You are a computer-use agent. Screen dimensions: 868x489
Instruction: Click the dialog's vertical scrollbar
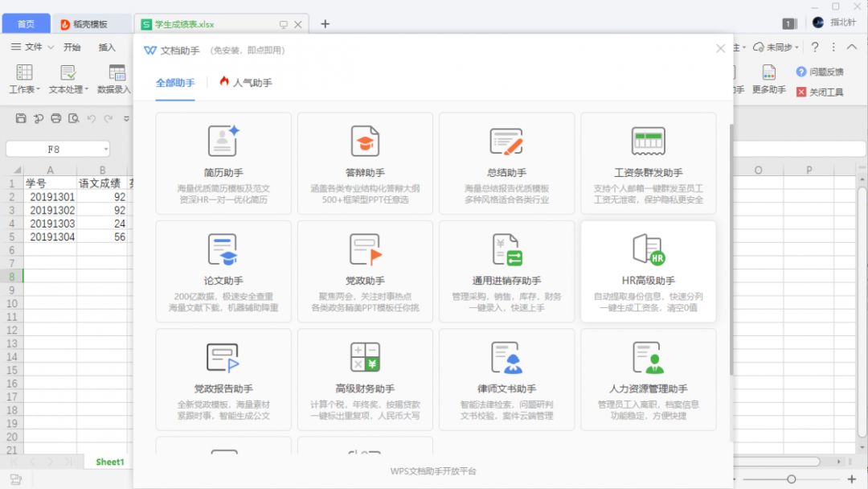point(731,249)
